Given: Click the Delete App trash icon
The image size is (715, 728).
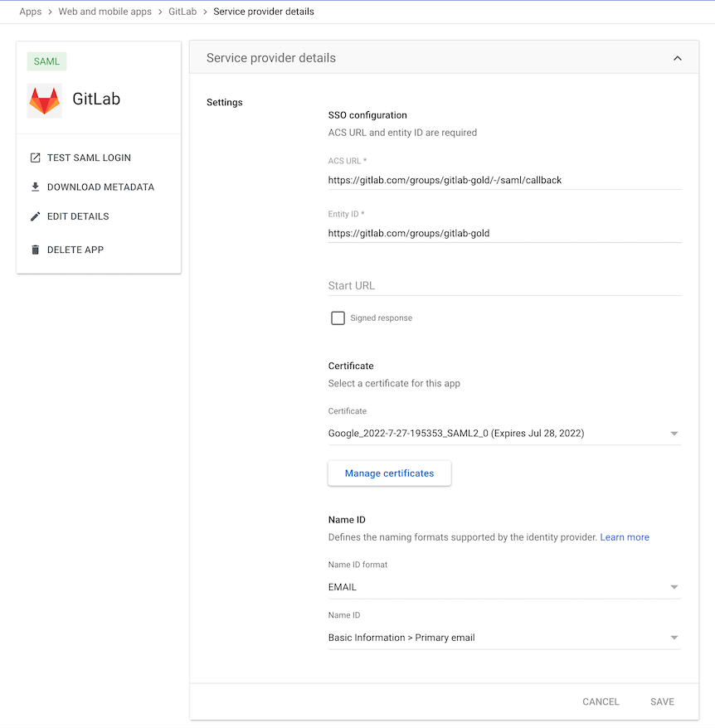Looking at the screenshot, I should [x=35, y=250].
